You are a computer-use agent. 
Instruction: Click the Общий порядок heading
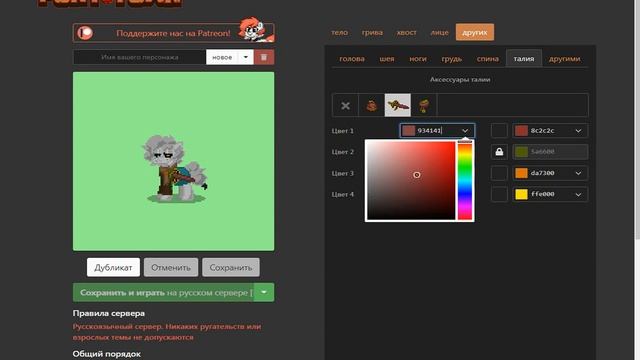coord(107,354)
